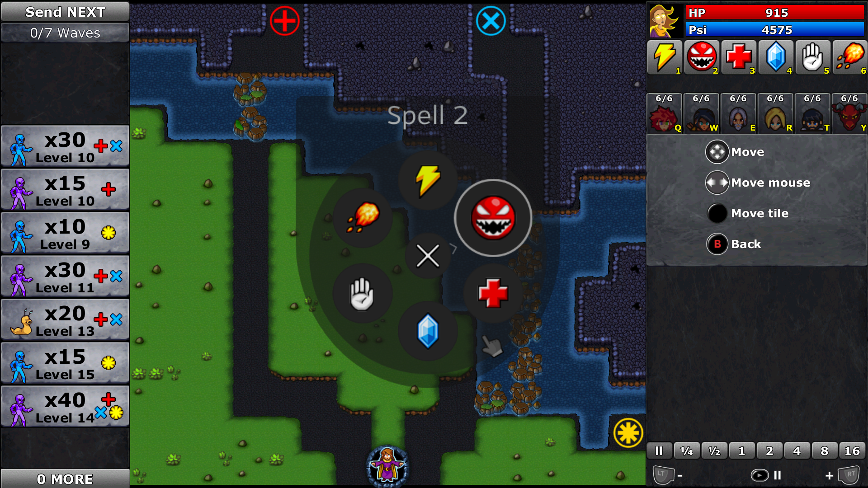
Task: Set game speed to 16x
Action: (x=854, y=451)
